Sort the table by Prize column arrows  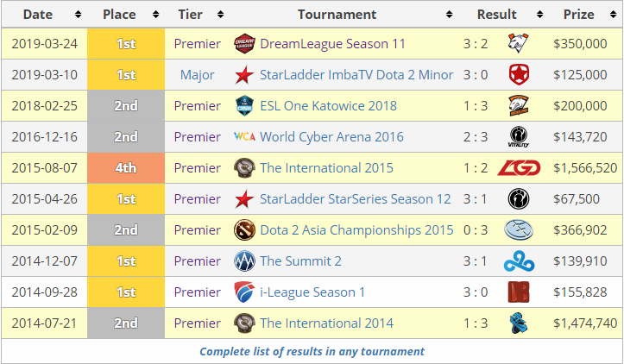point(614,15)
